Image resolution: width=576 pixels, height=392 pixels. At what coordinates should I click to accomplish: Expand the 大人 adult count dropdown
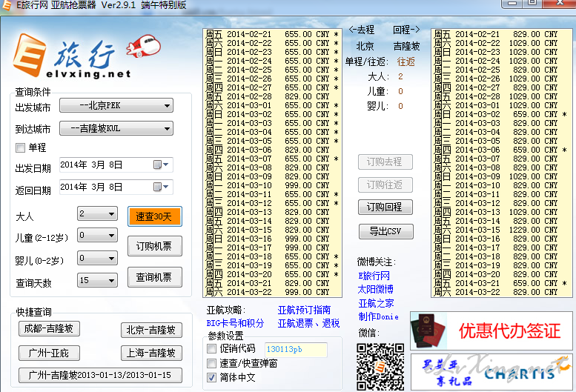point(97,213)
